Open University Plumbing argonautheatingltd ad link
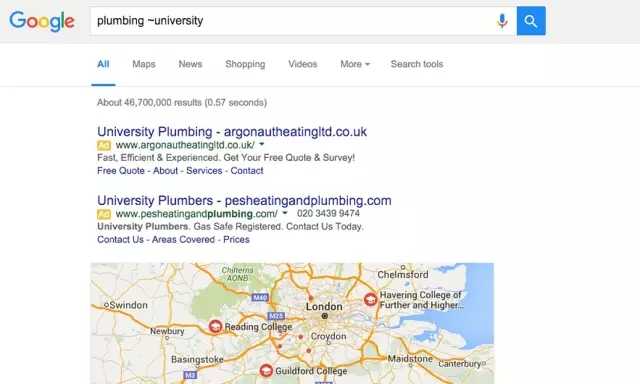This screenshot has height=384, width=640. pos(232,132)
